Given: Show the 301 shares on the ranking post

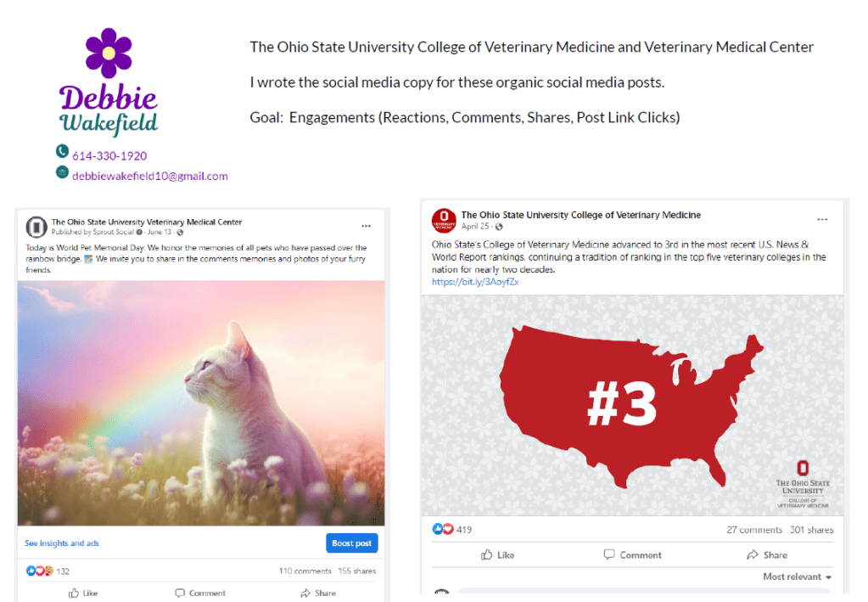Looking at the screenshot, I should click(x=811, y=530).
